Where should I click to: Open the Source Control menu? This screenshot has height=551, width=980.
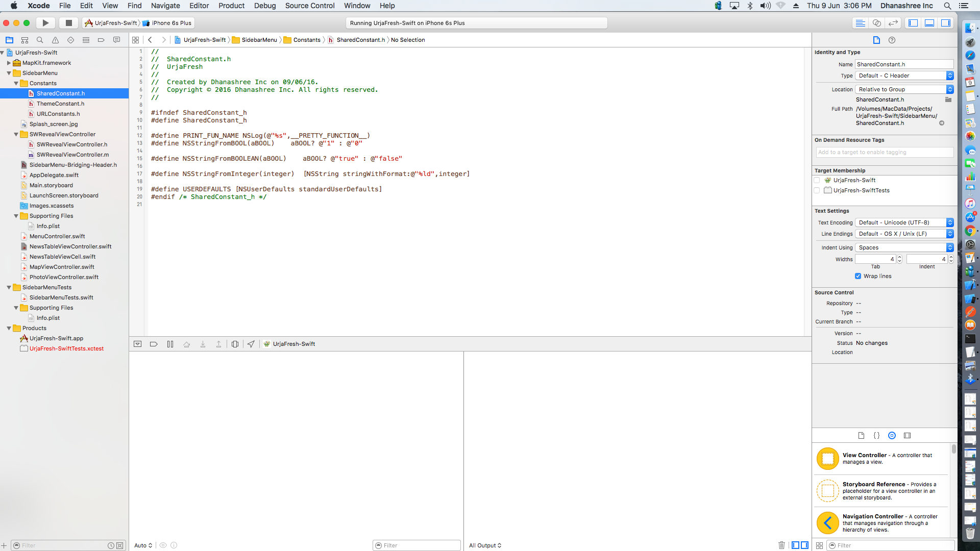click(309, 6)
